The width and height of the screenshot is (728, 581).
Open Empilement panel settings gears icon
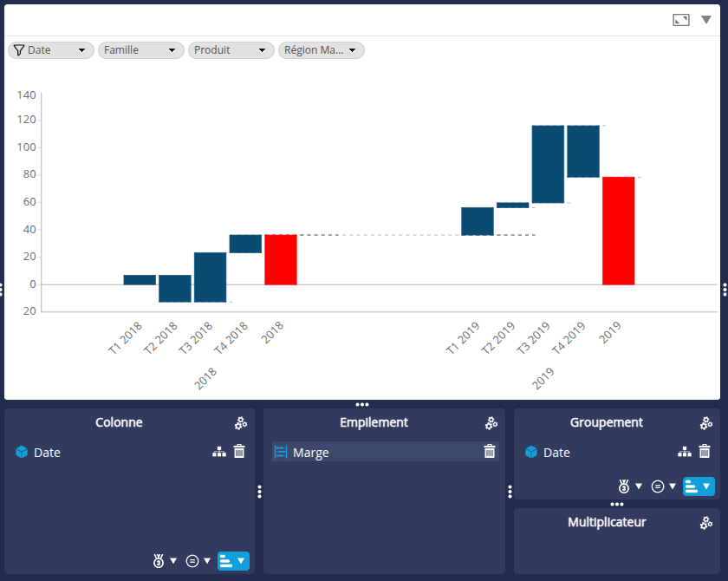(x=491, y=423)
